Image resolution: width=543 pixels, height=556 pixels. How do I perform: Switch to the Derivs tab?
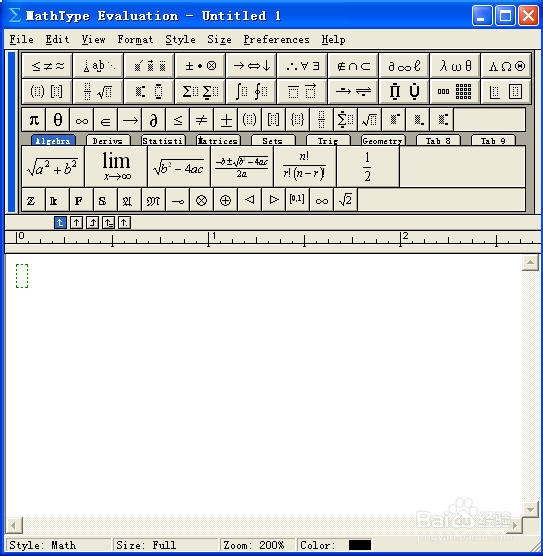(x=108, y=140)
